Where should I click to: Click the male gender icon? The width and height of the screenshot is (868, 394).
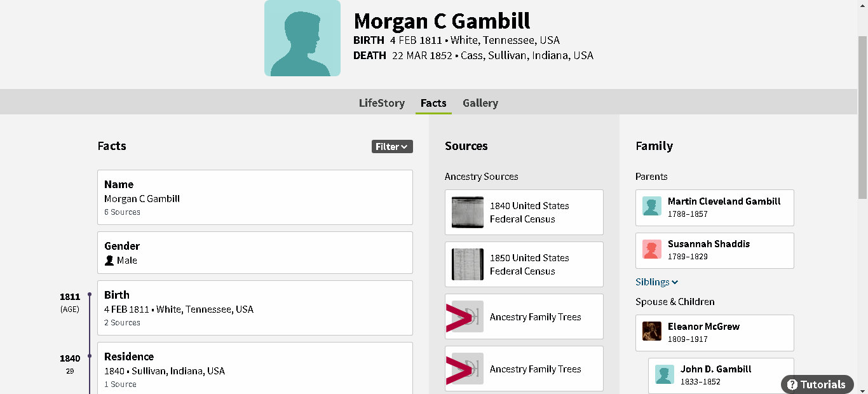tap(109, 261)
